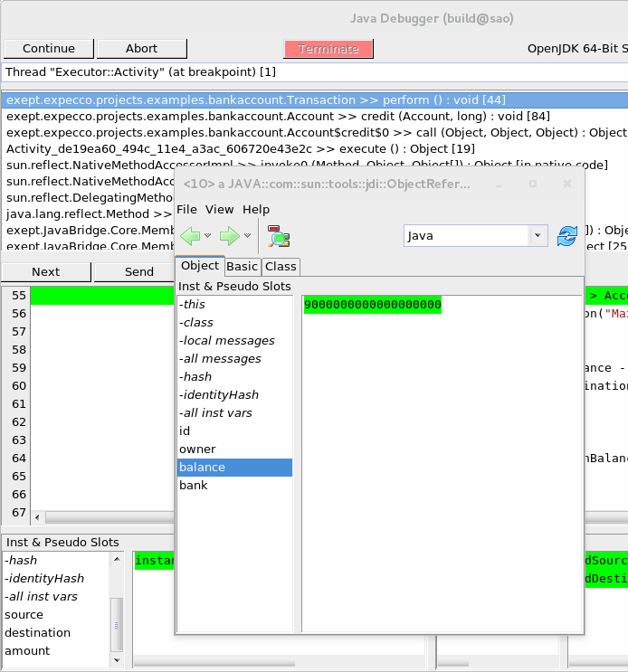Click the red Terminate button
The width and height of the screenshot is (628, 672).
pos(328,49)
